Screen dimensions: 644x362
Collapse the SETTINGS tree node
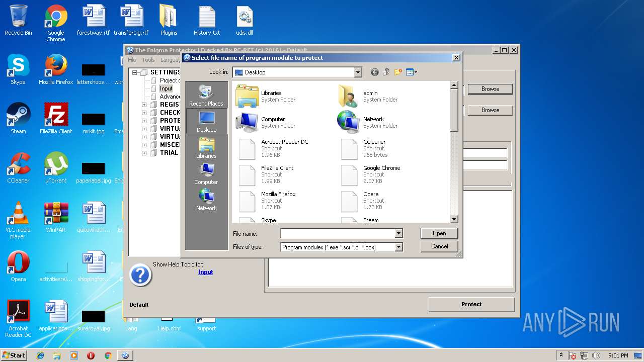click(x=135, y=72)
